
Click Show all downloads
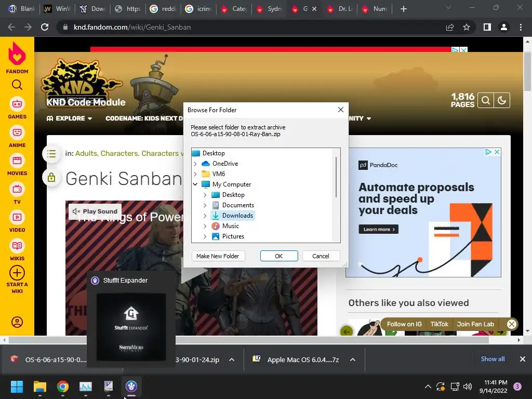[x=493, y=359]
